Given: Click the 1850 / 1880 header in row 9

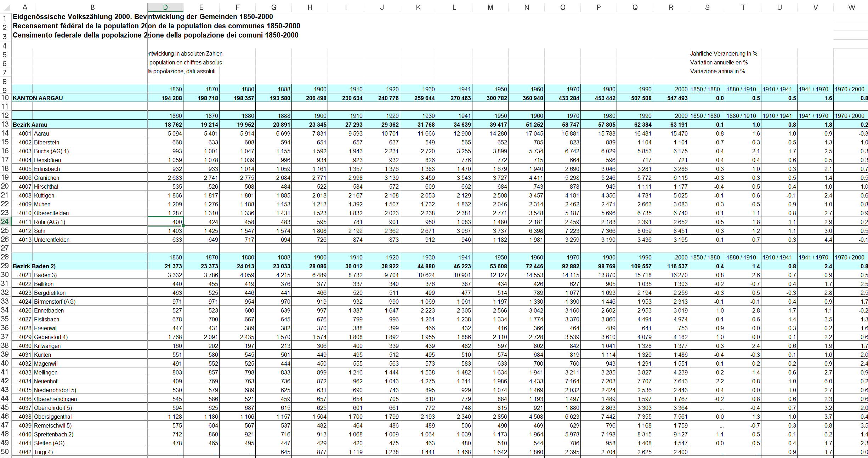Looking at the screenshot, I should [x=707, y=89].
